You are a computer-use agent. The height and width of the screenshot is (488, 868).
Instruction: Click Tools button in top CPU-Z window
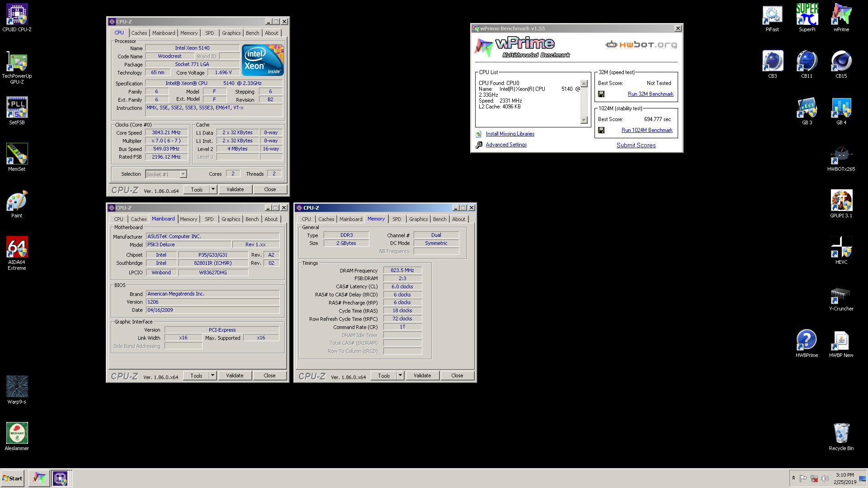coord(197,189)
